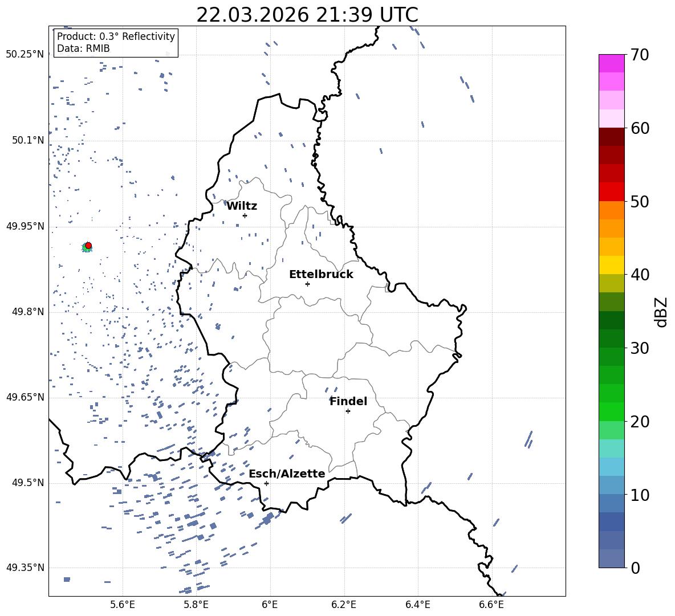Click the 5.6°E longitude label
This screenshot has height=616, width=675.
(123, 605)
